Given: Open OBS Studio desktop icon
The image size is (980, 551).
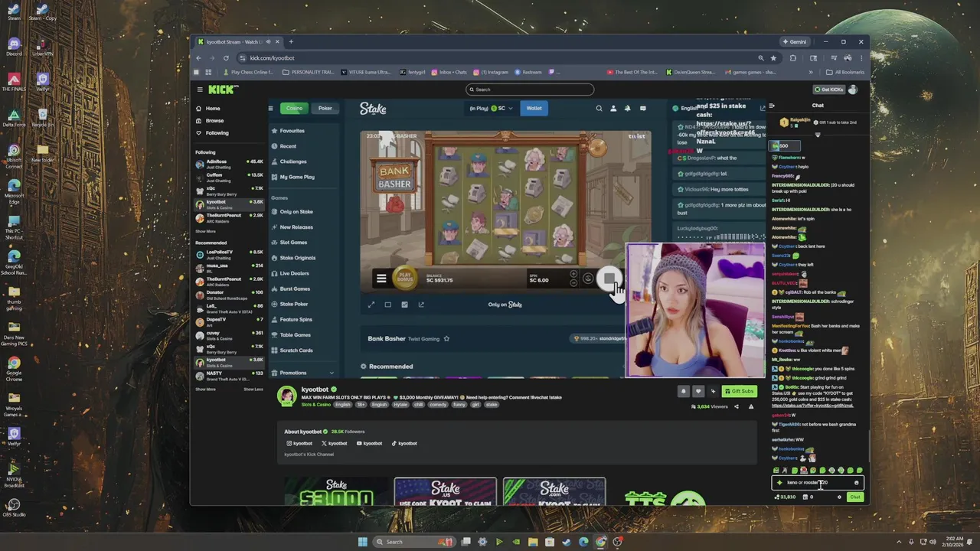Looking at the screenshot, I should click(14, 508).
